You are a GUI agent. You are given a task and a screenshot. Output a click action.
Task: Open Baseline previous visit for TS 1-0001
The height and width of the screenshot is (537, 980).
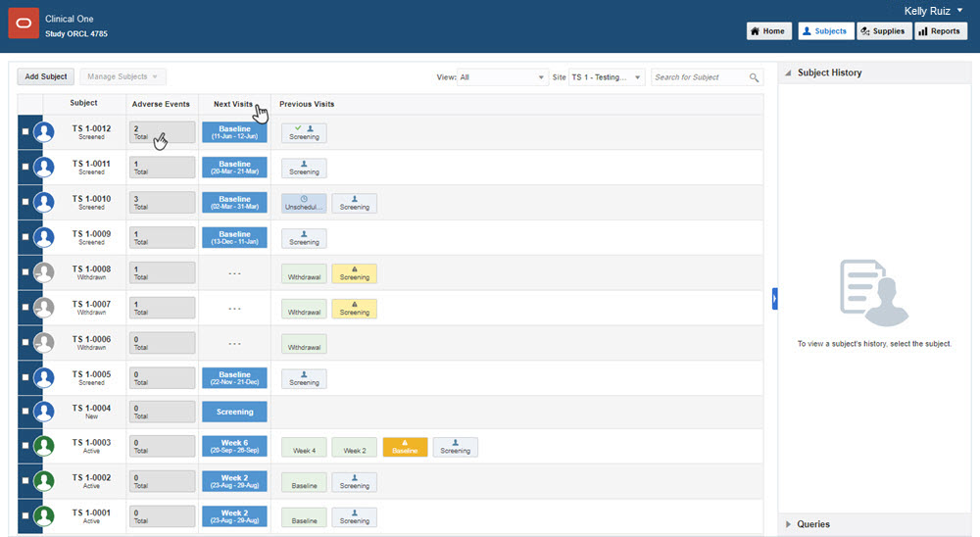click(x=304, y=517)
